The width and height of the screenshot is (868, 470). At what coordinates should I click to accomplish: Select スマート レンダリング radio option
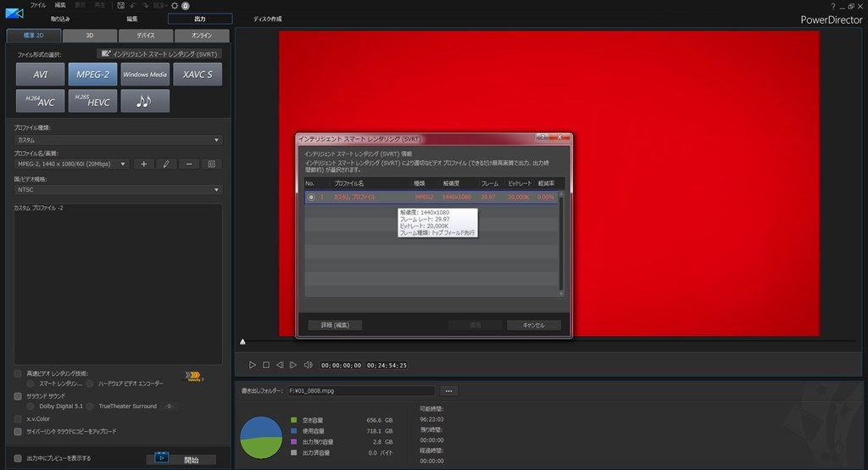coord(31,383)
